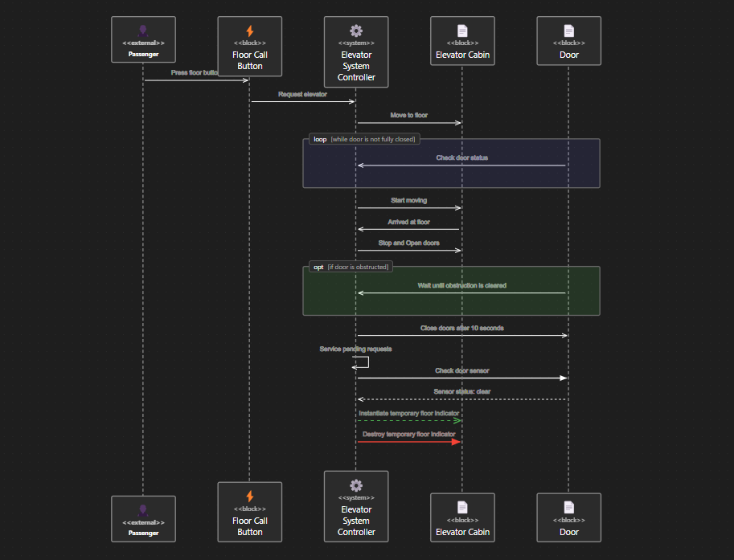Click the red destroy arrowhead

[456, 442]
